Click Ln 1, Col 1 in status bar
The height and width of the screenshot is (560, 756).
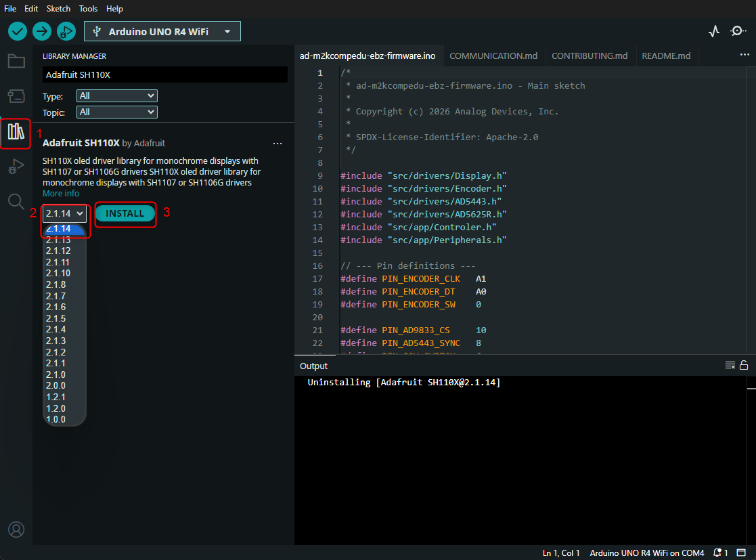(x=561, y=553)
